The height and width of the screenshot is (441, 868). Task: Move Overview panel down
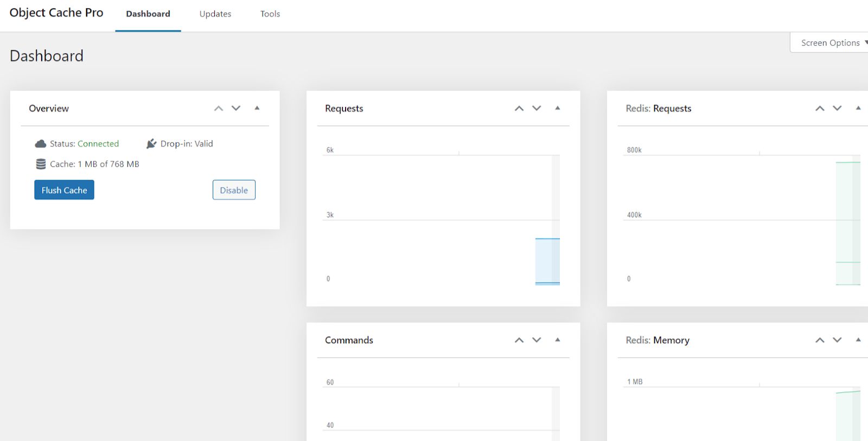click(236, 108)
